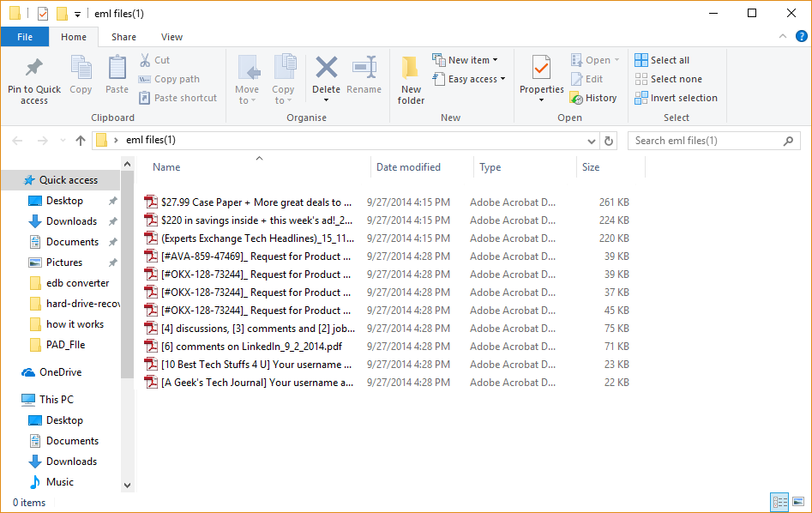Open Music under This PC
Image resolution: width=812 pixels, height=513 pixels.
click(60, 482)
